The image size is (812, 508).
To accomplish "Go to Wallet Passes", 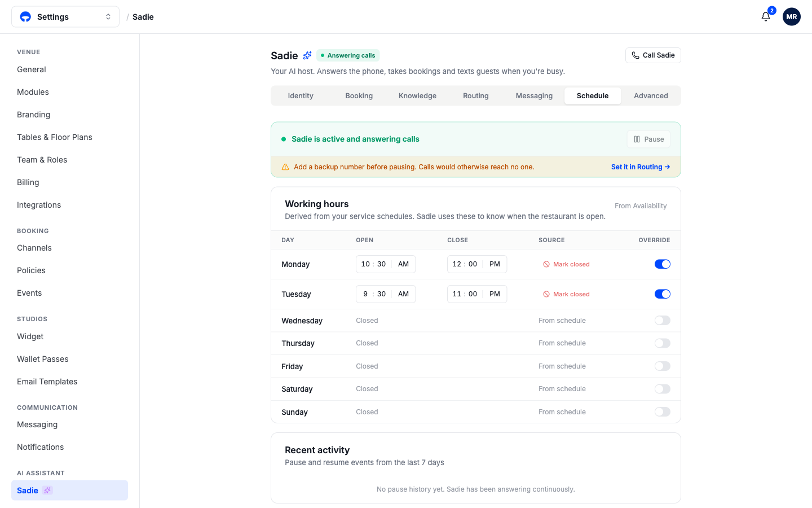I will click(69, 359).
